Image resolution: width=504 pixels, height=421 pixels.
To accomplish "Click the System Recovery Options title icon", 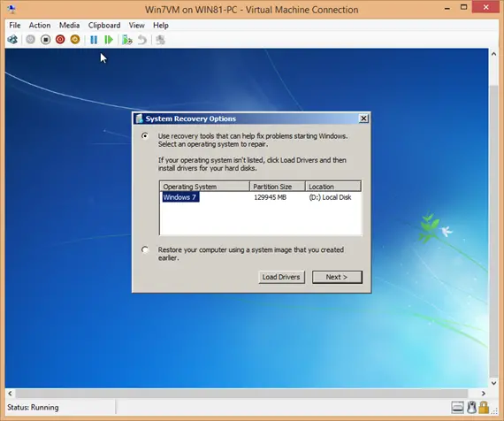I will [139, 119].
